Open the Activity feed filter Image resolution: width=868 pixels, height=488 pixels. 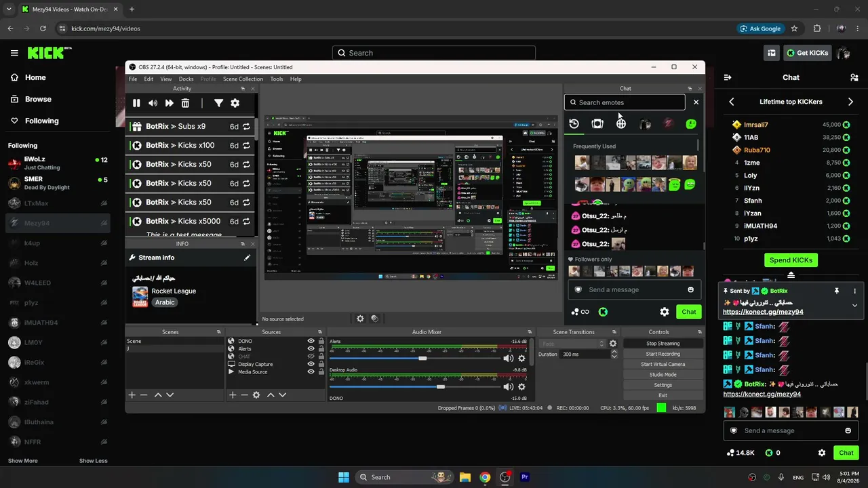218,103
